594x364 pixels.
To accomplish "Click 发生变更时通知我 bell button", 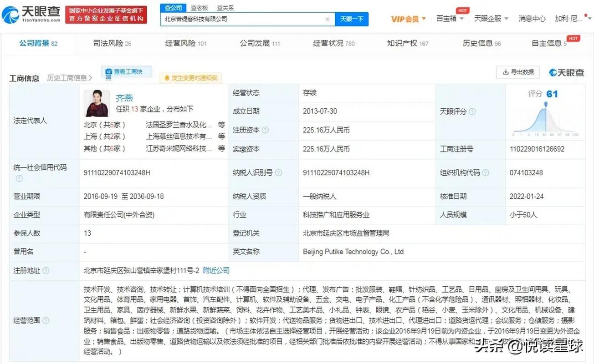I will tap(191, 78).
